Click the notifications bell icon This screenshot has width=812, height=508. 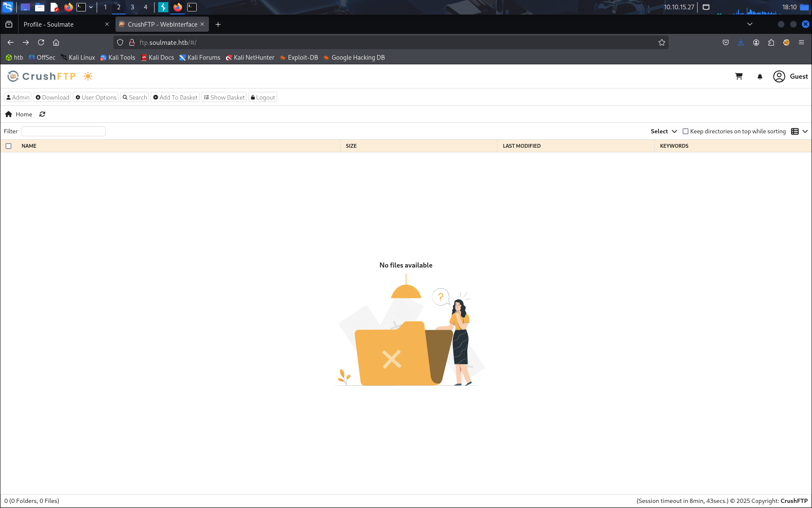coord(760,77)
